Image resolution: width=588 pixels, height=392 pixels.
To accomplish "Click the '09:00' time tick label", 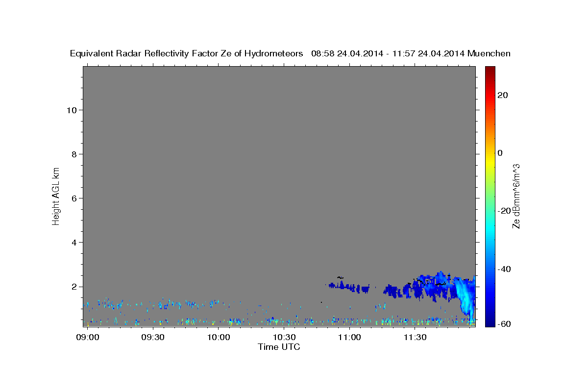I will (x=88, y=338).
